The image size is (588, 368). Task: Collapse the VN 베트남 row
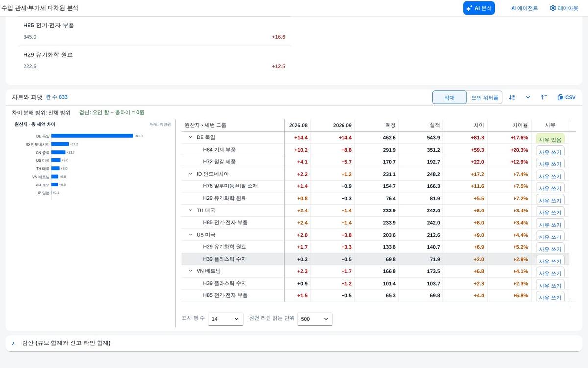191,271
